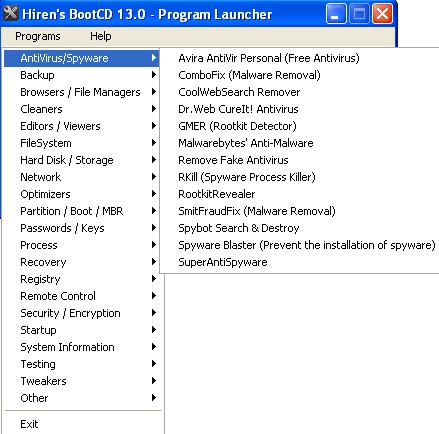
Task: Open the Startup submenu
Action: coord(81,330)
